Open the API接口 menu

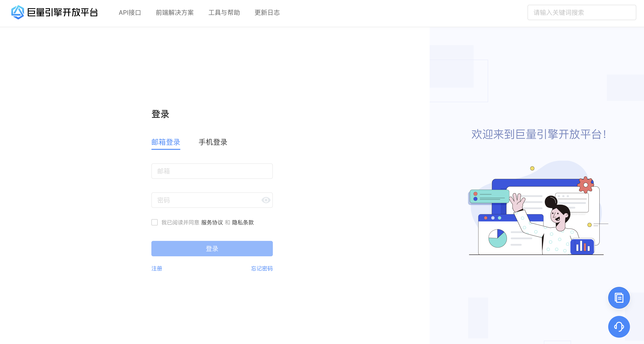coord(130,12)
